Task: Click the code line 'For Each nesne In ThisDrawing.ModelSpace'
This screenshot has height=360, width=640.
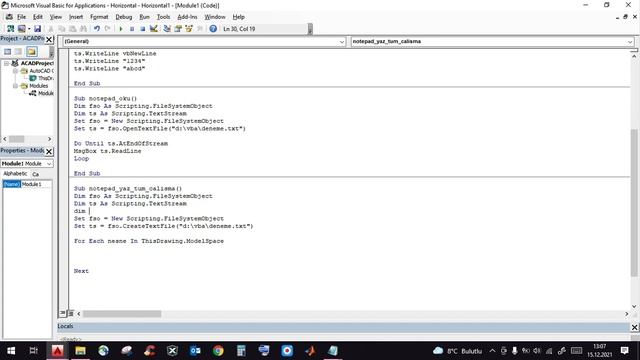Action: 149,241
